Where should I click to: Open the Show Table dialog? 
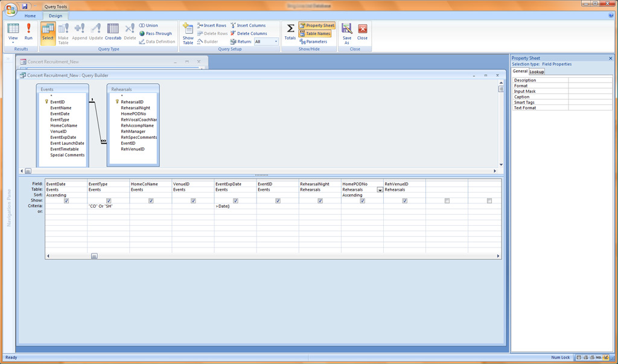coord(188,34)
